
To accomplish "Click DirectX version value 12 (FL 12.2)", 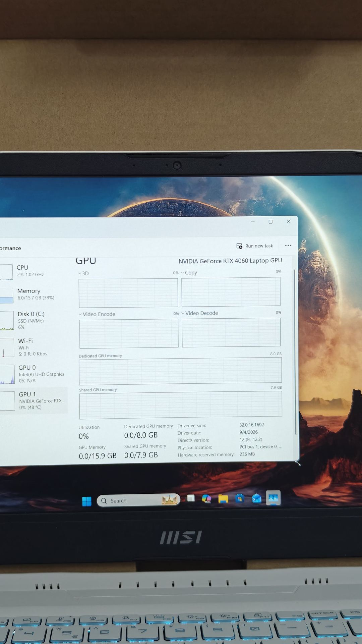I will tap(251, 439).
